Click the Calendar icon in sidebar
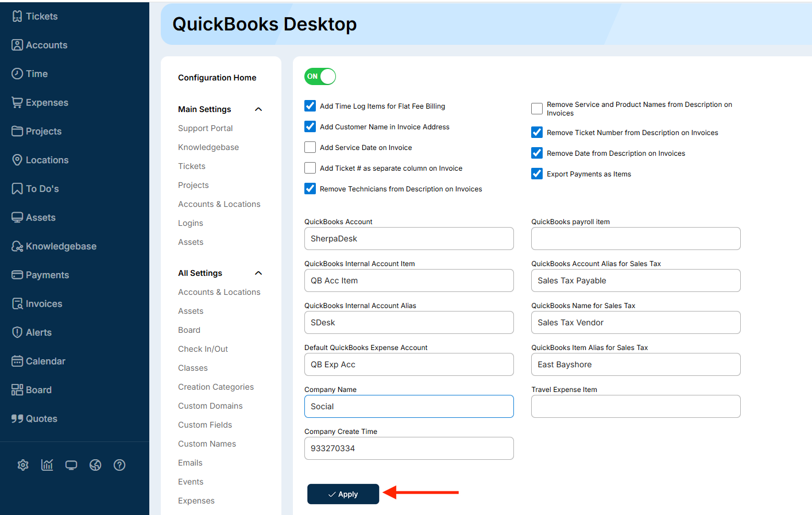Viewport: 812px width, 515px height. 17,361
